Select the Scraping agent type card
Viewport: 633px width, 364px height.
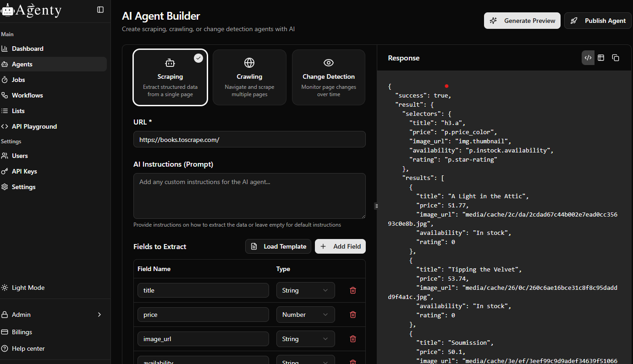click(x=170, y=77)
